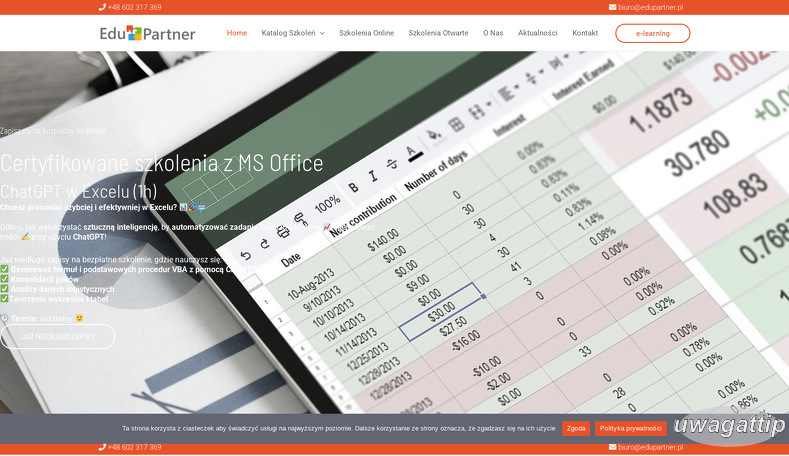
Task: Click the ChatGPT w Excelu (1h) heading
Action: point(78,191)
